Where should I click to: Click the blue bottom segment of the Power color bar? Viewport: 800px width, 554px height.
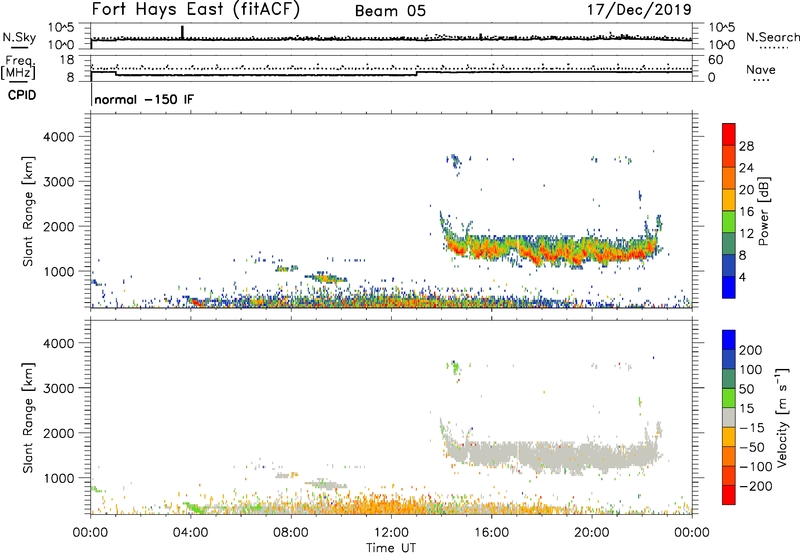[729, 287]
